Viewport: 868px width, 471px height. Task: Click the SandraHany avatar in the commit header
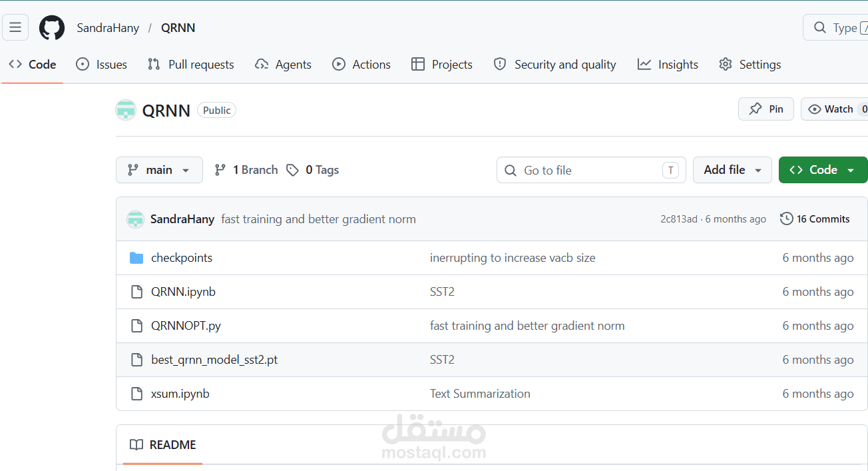136,219
